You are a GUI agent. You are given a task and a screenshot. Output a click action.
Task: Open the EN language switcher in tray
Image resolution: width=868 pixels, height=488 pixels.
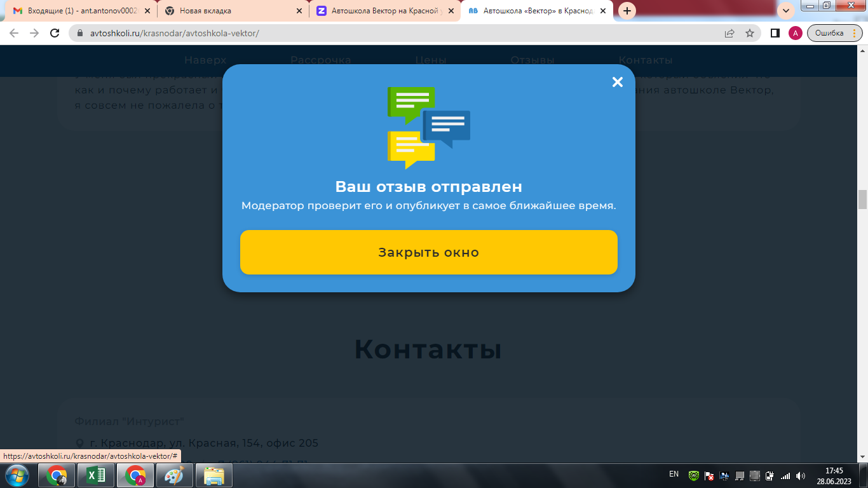[x=674, y=474]
